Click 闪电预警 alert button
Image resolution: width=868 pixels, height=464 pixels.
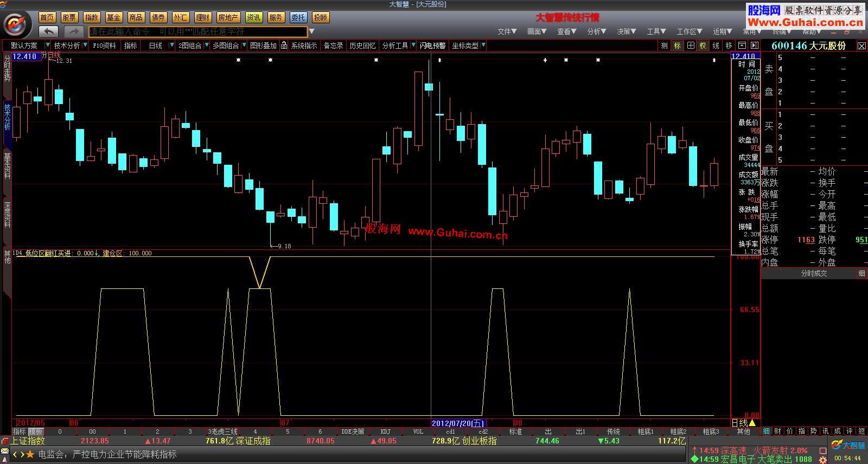[432, 46]
